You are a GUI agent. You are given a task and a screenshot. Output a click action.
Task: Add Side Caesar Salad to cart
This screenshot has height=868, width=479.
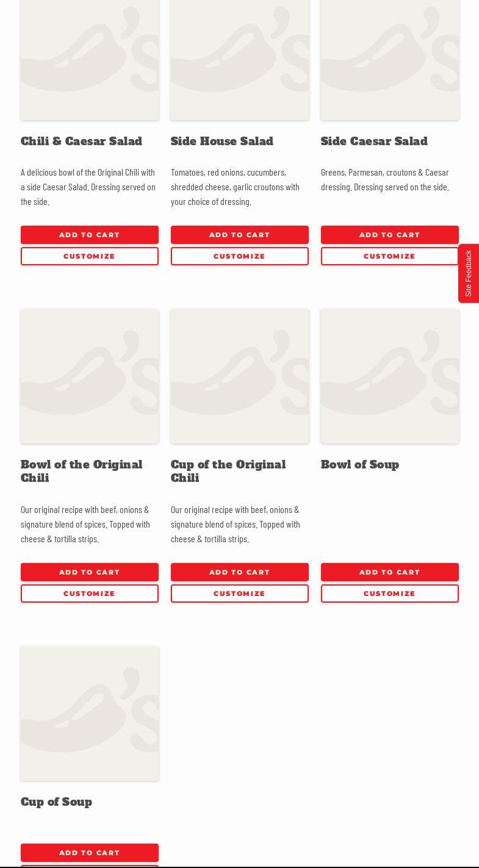[389, 235]
